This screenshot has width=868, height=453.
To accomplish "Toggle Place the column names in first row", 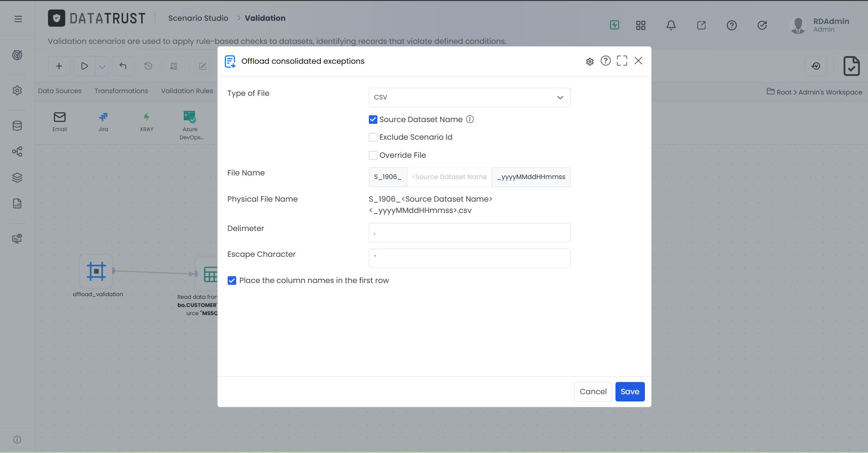I will (x=232, y=280).
